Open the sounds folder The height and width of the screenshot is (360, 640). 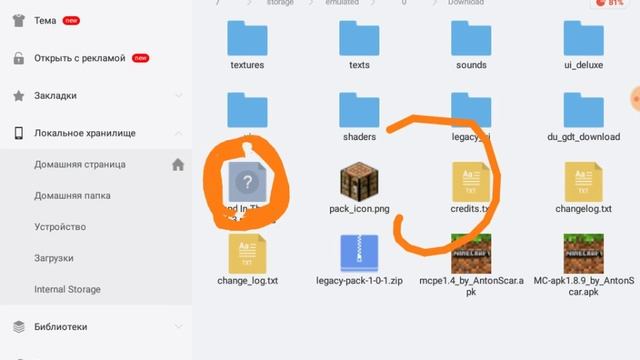point(471,45)
